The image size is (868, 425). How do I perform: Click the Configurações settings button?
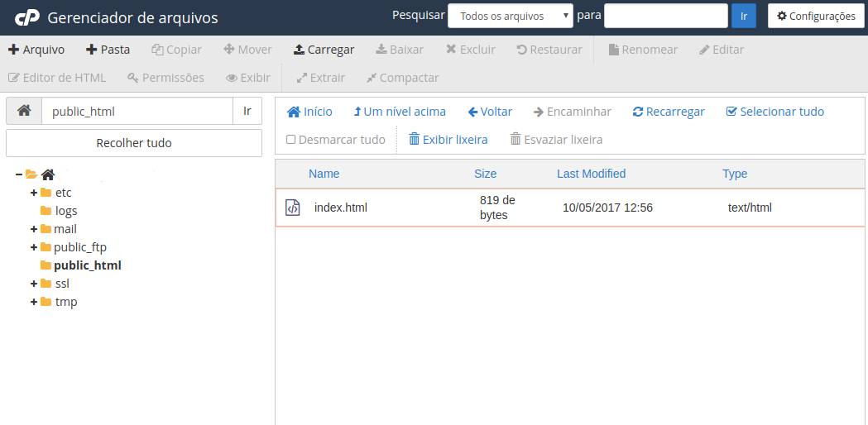click(815, 16)
